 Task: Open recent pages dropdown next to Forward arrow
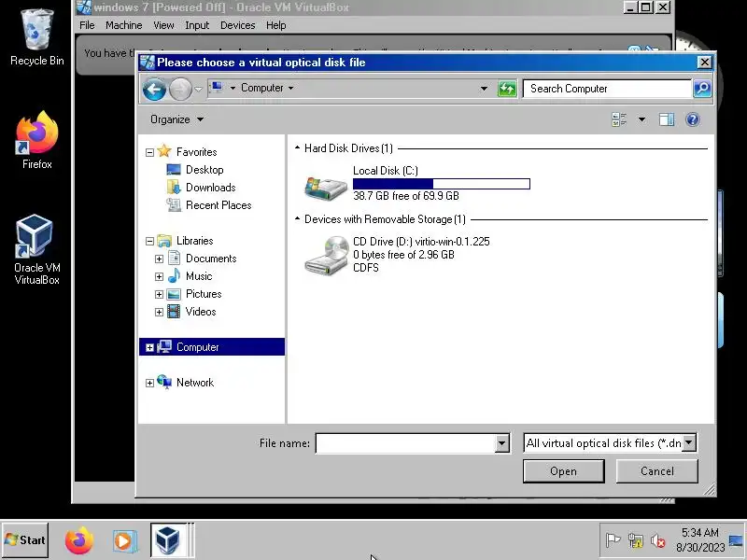[198, 89]
